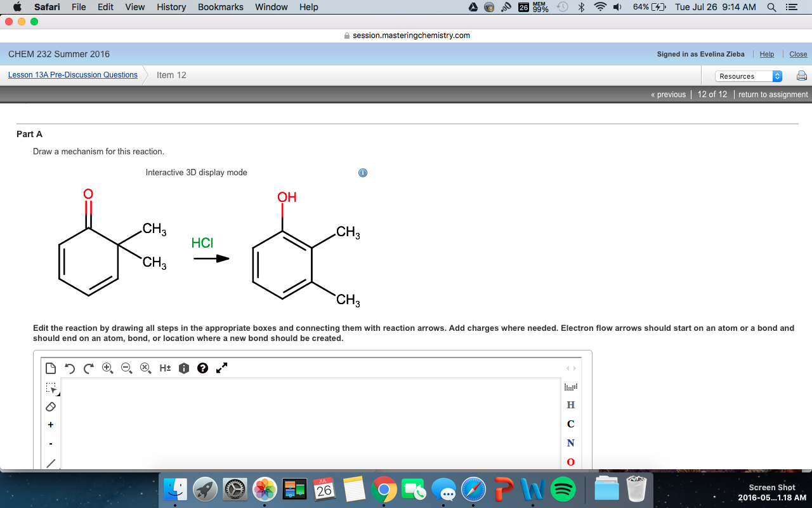Select the Oxygen atom button
Image resolution: width=812 pixels, height=508 pixels.
click(570, 462)
